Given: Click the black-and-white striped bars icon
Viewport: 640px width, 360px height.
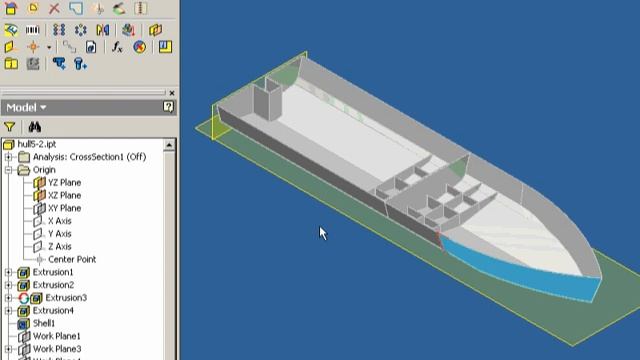Looking at the screenshot, I should 33,30.
